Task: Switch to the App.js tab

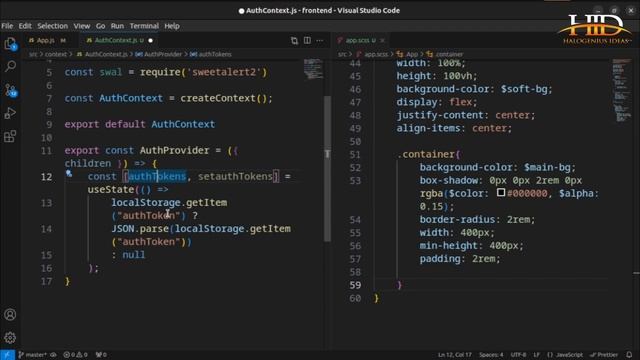Action: pyautogui.click(x=45, y=40)
